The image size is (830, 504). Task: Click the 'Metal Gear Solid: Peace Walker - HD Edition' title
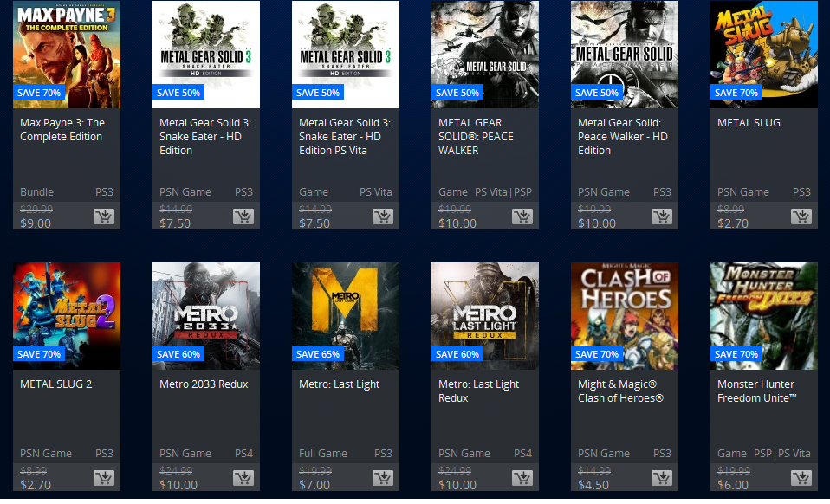coord(620,136)
